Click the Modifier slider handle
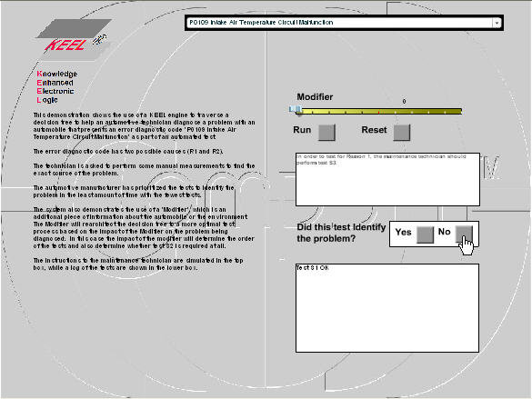This screenshot has width=532, height=399. click(296, 109)
